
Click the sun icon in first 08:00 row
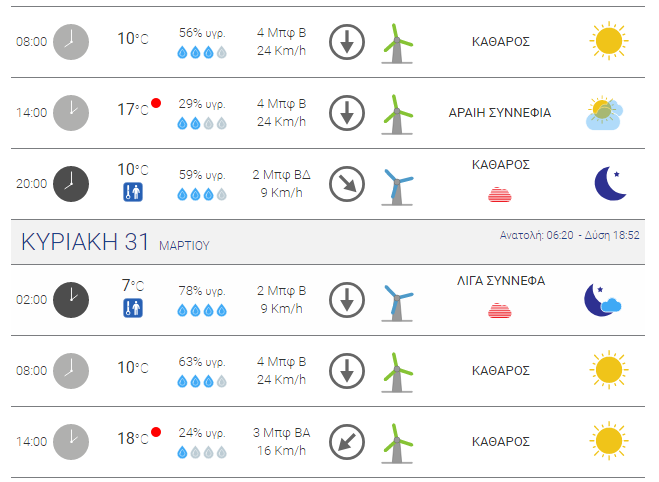(609, 41)
